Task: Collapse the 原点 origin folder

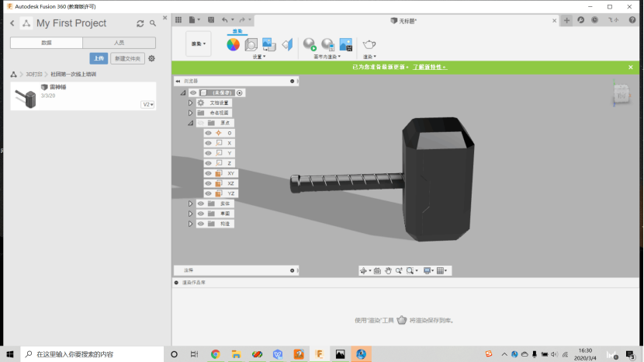Action: click(191, 123)
